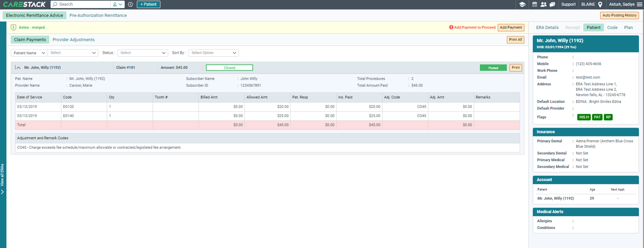Click the INS.H flag badge
Viewport: 644px width, 248px height.
point(583,117)
